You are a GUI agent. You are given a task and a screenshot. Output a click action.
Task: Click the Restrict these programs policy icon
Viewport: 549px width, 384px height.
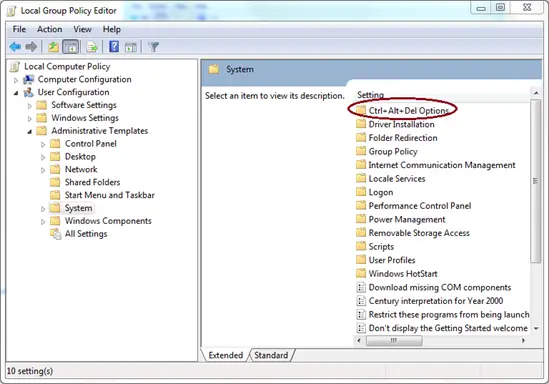[x=361, y=314]
